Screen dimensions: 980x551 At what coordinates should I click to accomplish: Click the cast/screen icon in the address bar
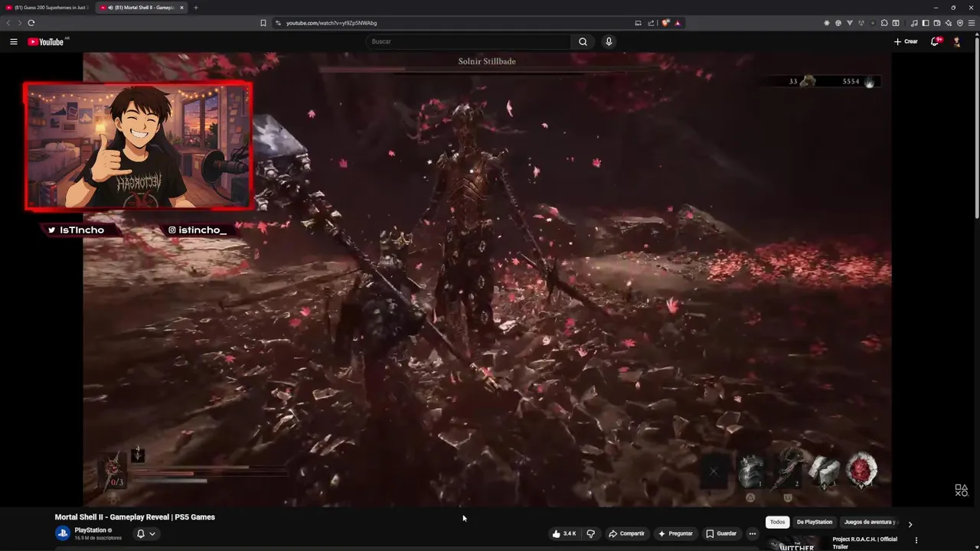638,23
